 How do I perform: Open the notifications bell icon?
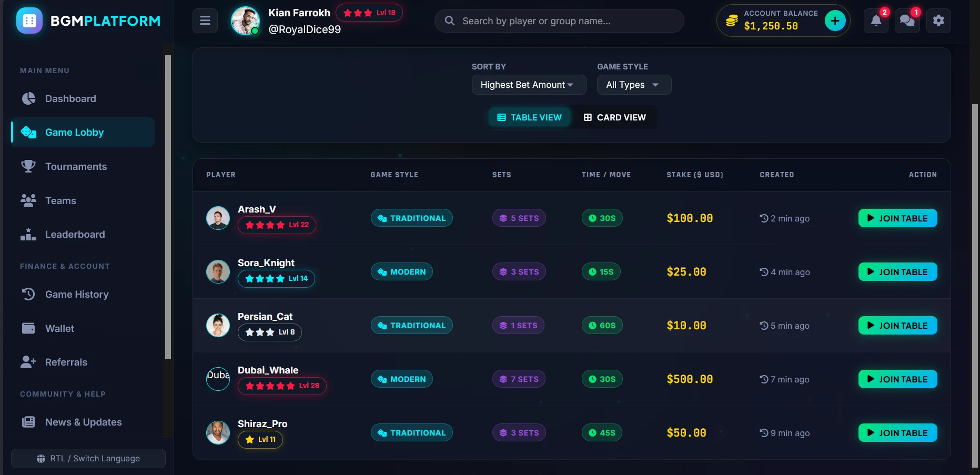[x=876, y=21]
